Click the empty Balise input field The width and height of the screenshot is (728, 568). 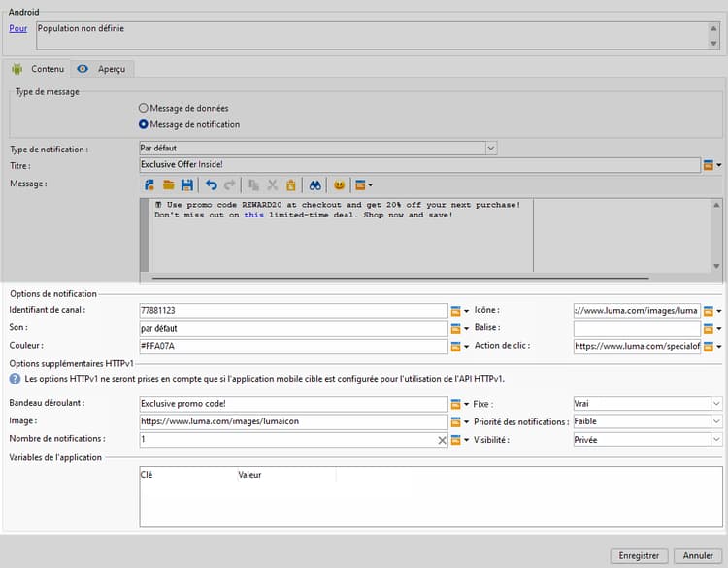pyautogui.click(x=637, y=328)
